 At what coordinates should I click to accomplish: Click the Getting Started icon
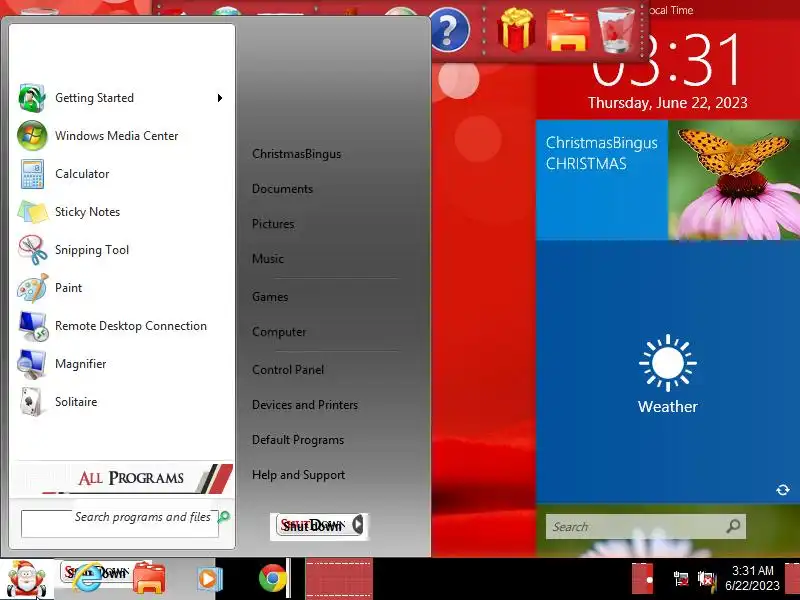tap(32, 98)
